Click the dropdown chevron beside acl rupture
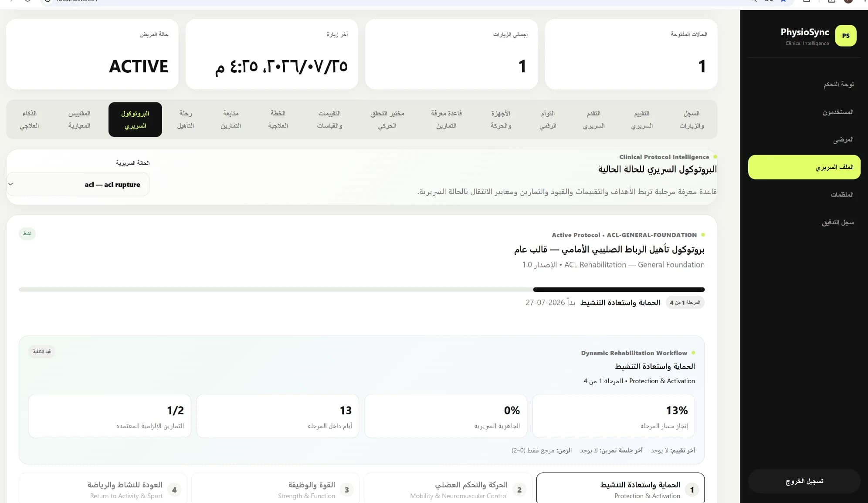The width and height of the screenshot is (868, 503). [10, 184]
